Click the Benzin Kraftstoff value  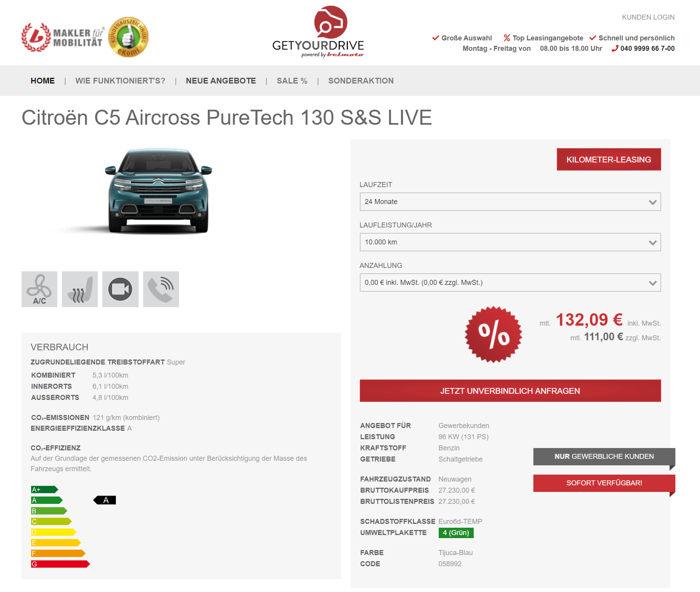tap(449, 448)
